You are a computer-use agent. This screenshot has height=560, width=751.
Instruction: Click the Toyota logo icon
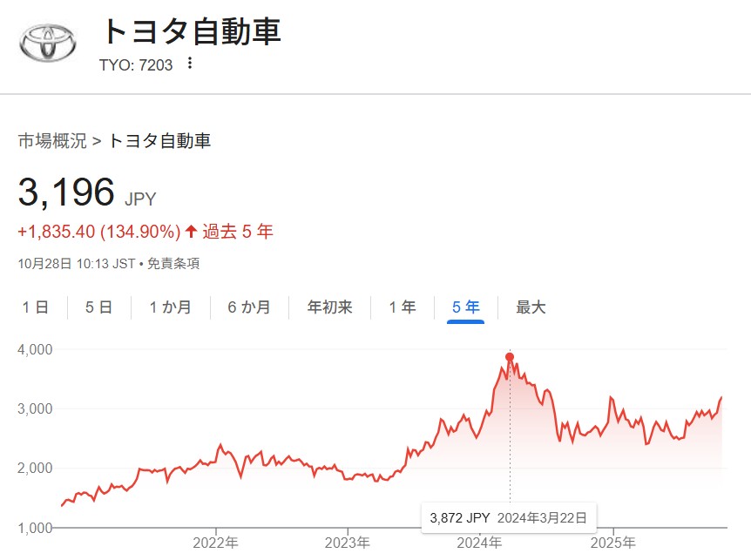49,41
